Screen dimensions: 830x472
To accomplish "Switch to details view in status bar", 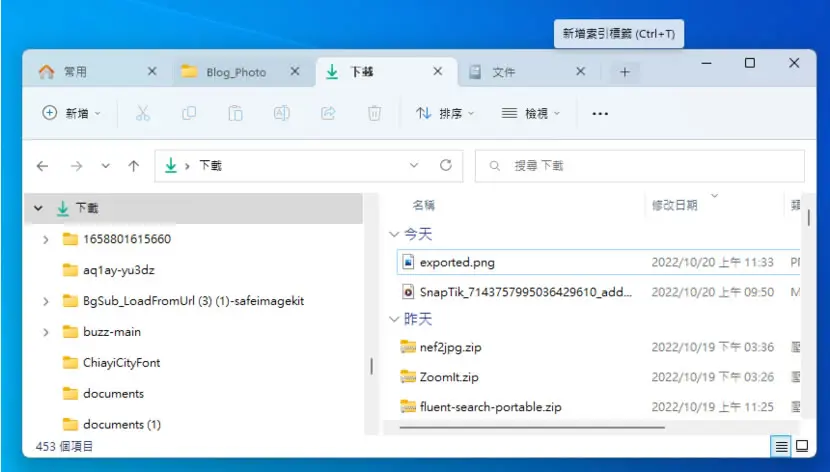I will (781, 447).
